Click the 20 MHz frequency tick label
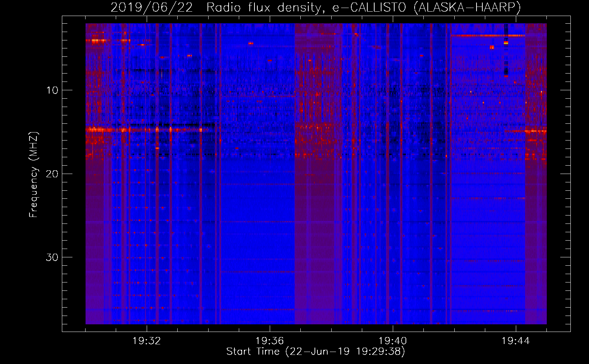Viewport: 589px width, 364px height. click(52, 174)
